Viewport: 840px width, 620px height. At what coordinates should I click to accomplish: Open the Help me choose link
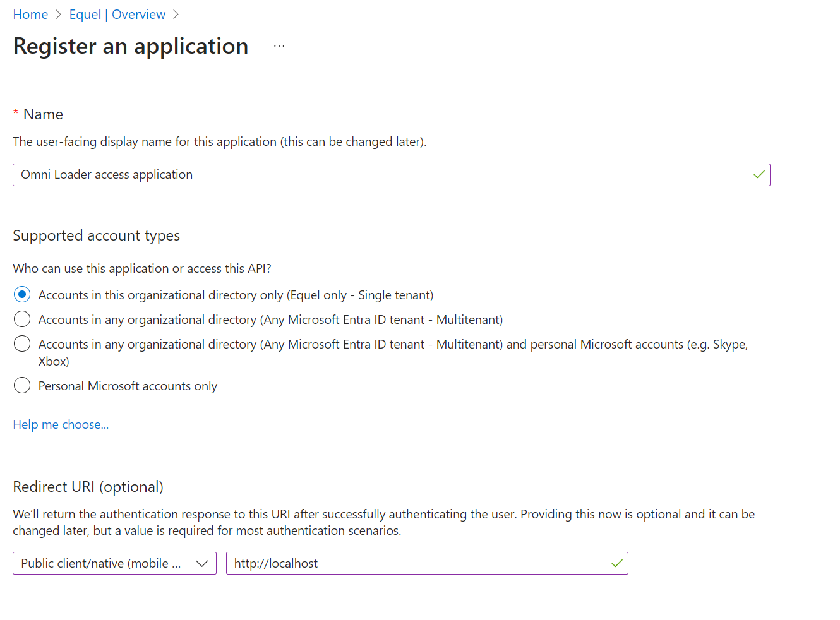pos(61,424)
